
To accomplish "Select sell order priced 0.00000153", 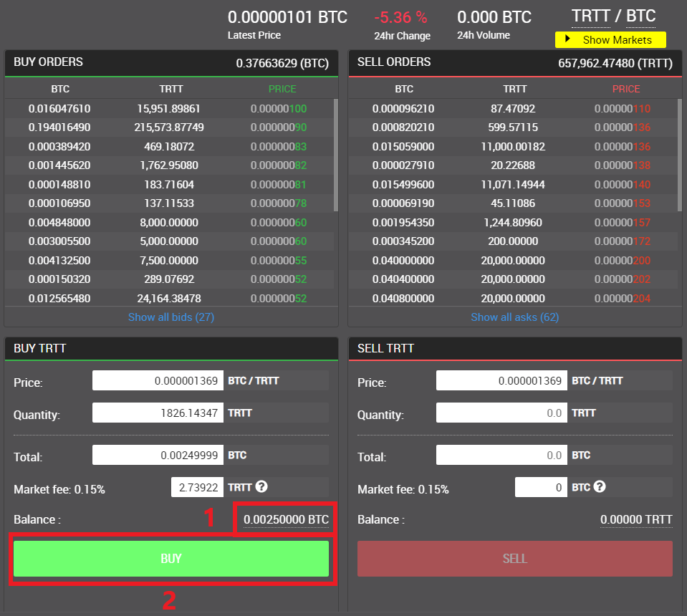I will coord(513,203).
